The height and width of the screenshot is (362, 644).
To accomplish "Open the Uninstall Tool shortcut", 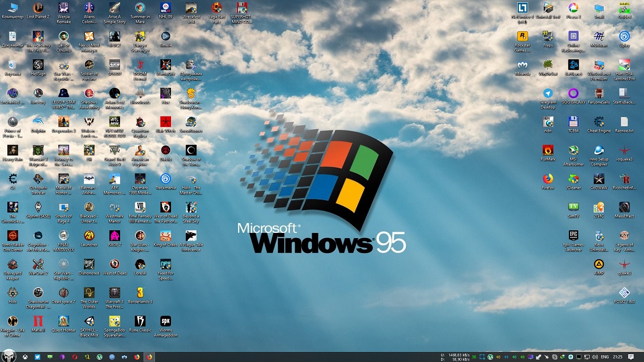I will pyautogui.click(x=548, y=11).
